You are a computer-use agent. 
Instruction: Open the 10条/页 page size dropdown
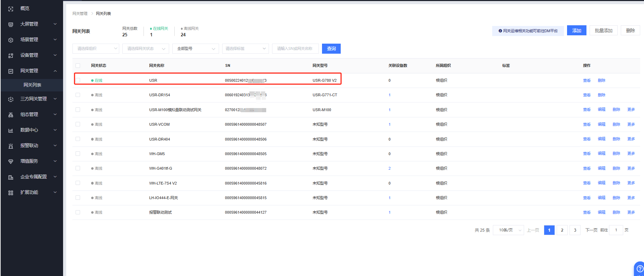click(x=508, y=230)
